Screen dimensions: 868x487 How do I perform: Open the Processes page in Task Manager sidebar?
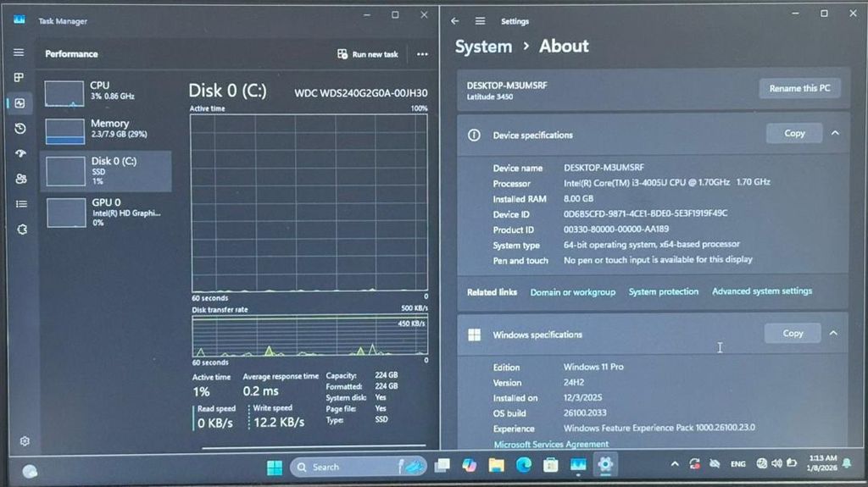(19, 77)
